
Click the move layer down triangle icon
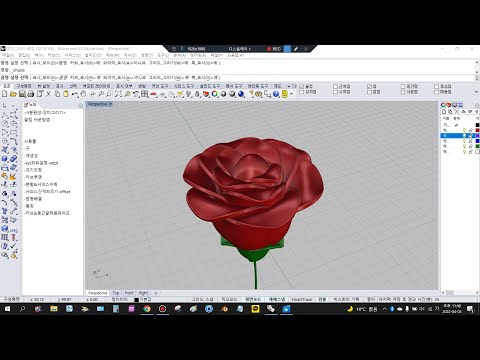[470, 112]
